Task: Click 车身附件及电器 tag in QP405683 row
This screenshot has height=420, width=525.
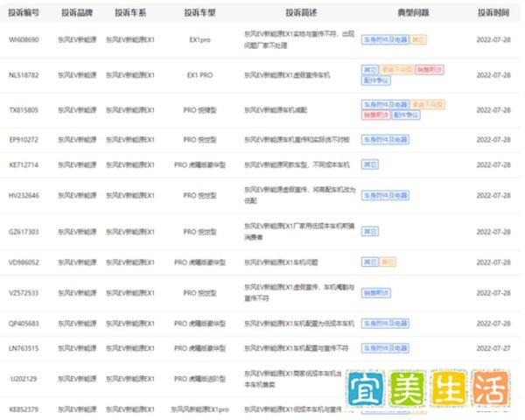Action: point(385,324)
